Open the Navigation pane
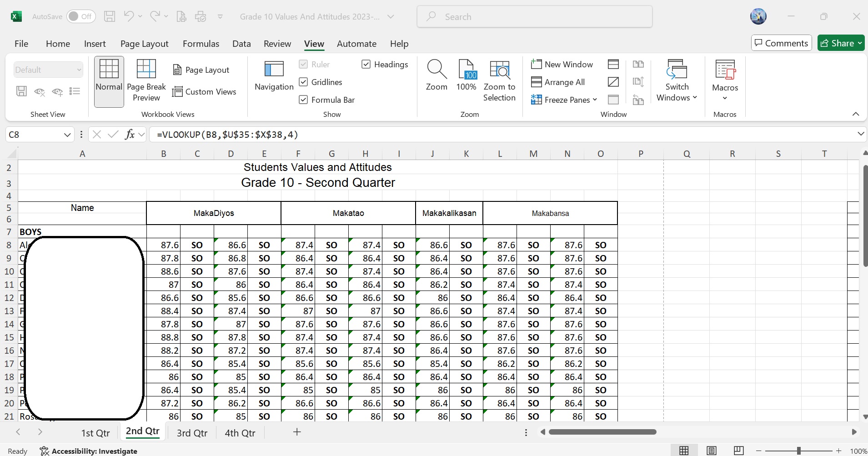868x456 pixels. pyautogui.click(x=274, y=75)
